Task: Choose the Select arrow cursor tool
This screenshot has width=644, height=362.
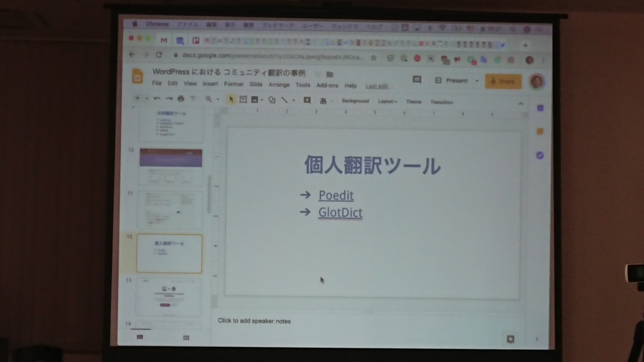Action: (231, 99)
